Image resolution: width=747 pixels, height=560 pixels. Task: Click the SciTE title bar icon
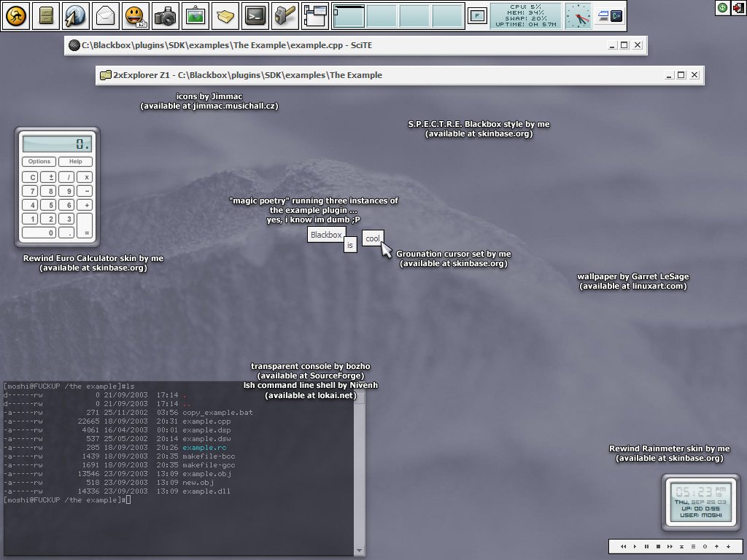[x=74, y=45]
